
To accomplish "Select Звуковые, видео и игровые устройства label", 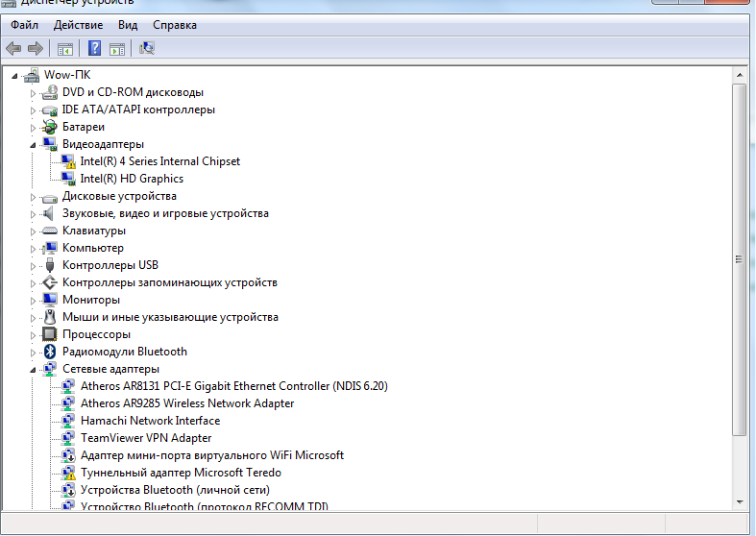I will (165, 213).
